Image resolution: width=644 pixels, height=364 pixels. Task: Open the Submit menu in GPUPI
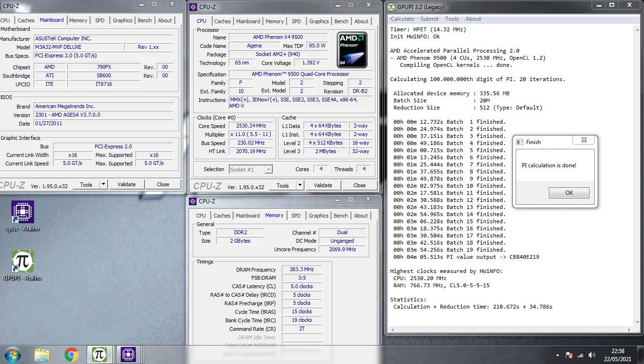click(x=429, y=19)
